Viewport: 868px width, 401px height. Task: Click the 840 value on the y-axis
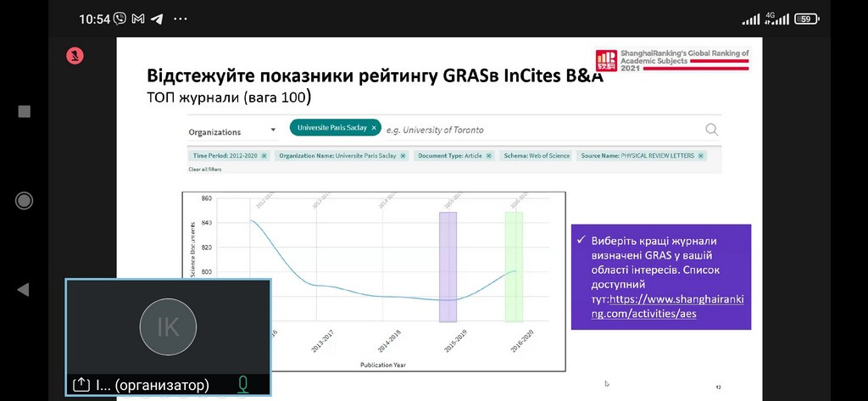[x=205, y=223]
